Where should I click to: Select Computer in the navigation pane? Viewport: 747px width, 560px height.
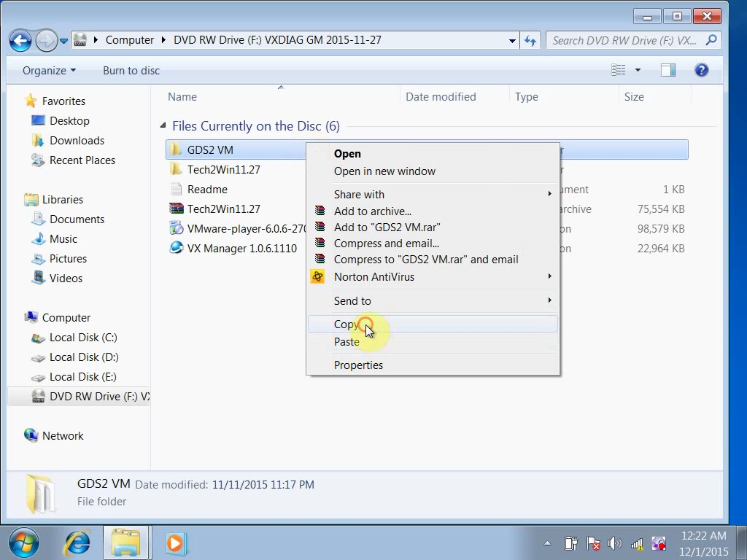click(x=66, y=318)
